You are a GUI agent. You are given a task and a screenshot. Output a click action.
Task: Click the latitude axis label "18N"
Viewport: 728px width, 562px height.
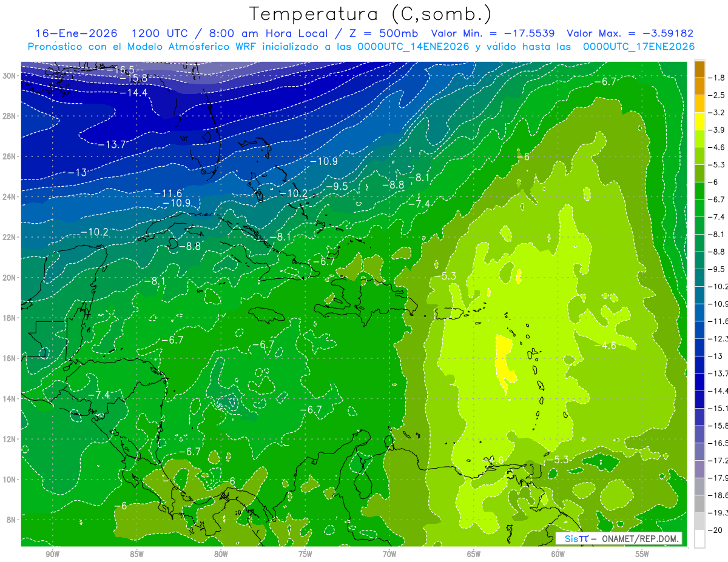click(10, 318)
